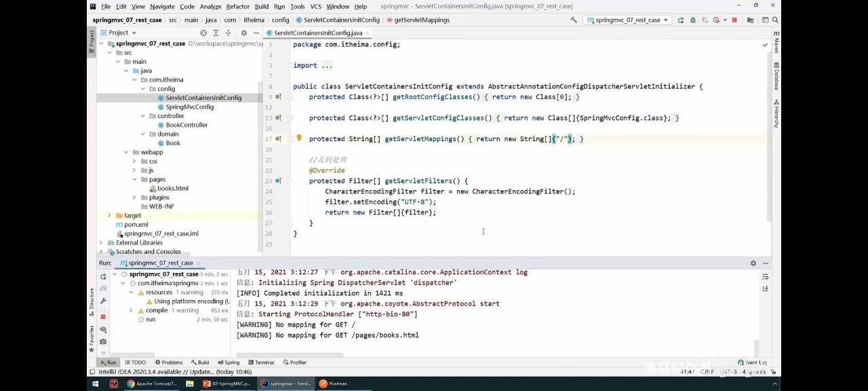Click the yellow intention bulb on line 17
This screenshot has width=868, height=391.
298,138
